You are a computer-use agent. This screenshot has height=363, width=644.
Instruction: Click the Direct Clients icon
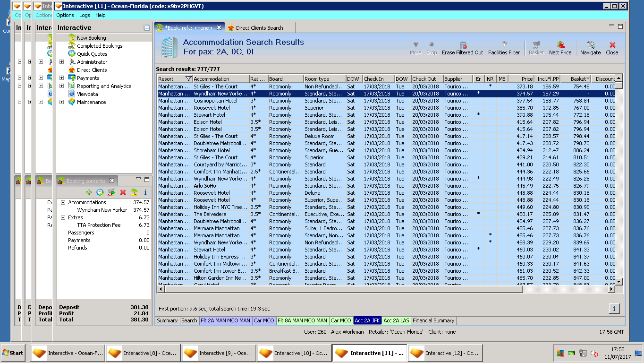(x=72, y=70)
